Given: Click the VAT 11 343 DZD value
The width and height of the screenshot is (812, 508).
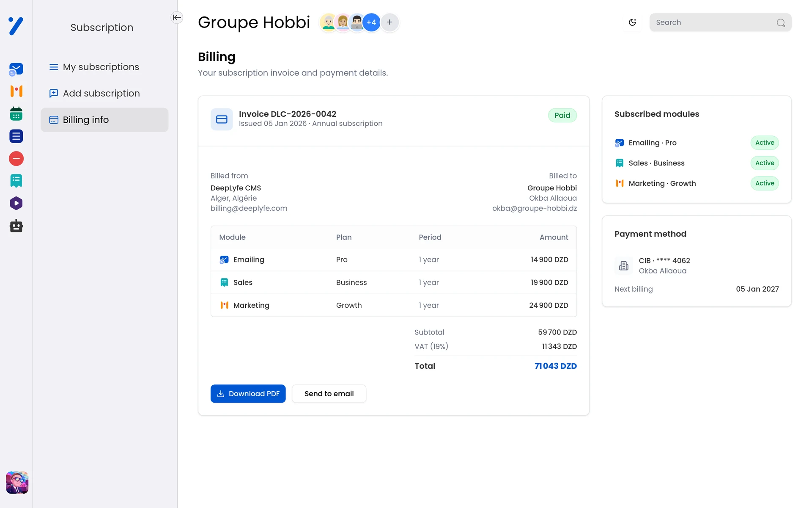Looking at the screenshot, I should (x=559, y=346).
